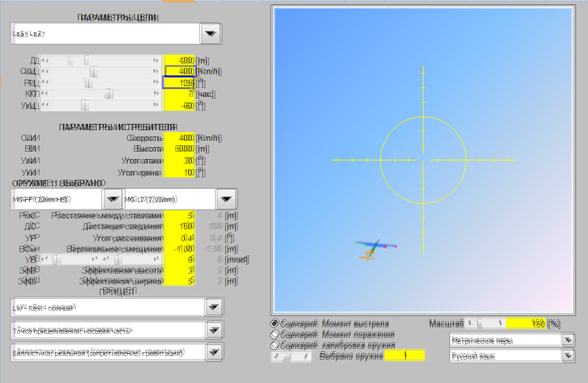588x383 pixels.
Task: Click the increase arrow on the УкЦ slider
Action: [x=156, y=105]
